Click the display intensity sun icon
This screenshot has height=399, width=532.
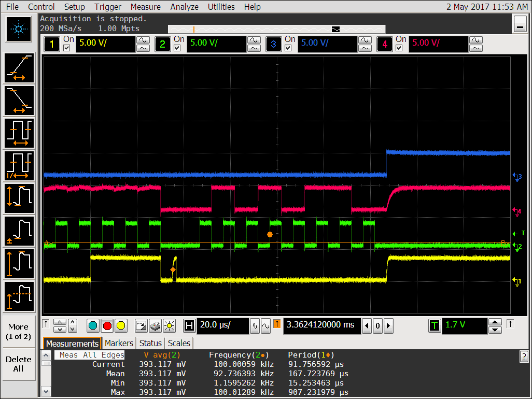click(169, 326)
